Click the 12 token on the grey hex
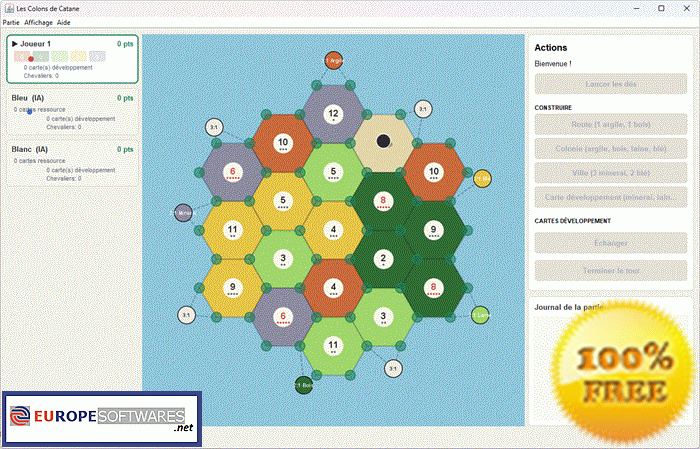This screenshot has width=700, height=449. [x=333, y=114]
